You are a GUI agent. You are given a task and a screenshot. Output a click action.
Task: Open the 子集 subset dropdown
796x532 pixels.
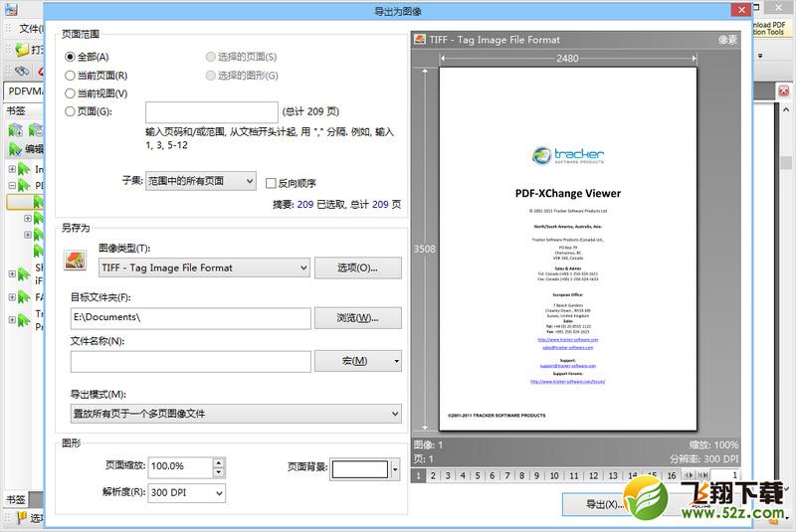(201, 181)
